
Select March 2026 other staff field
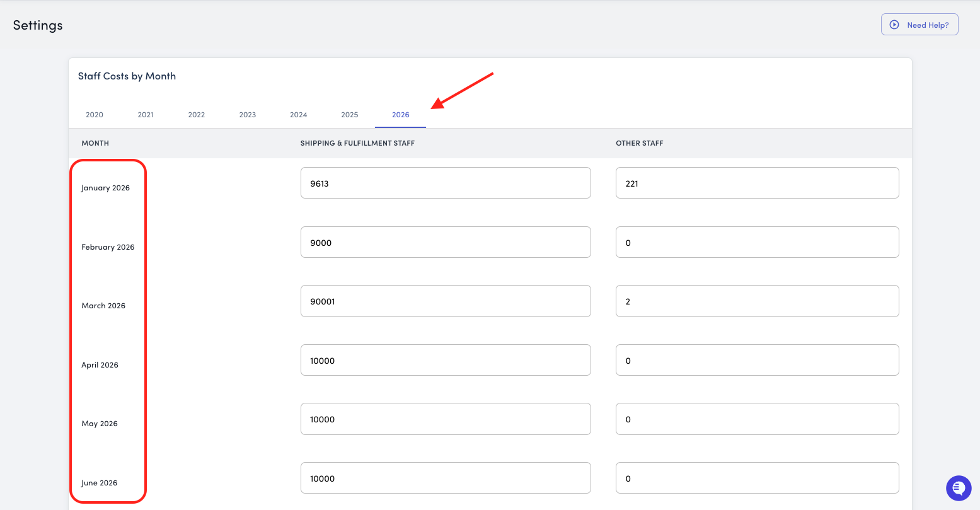pos(757,301)
